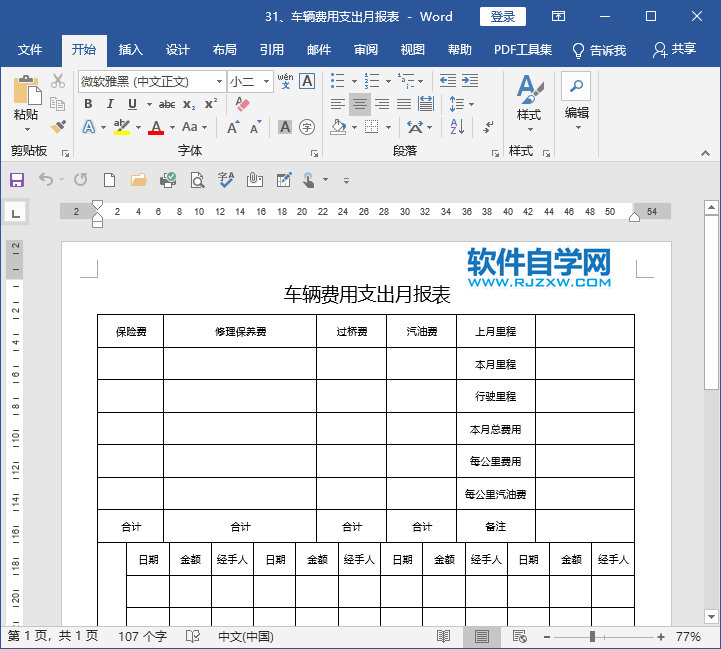This screenshot has width=721, height=649.
Task: Toggle italic formatting
Action: tap(110, 104)
